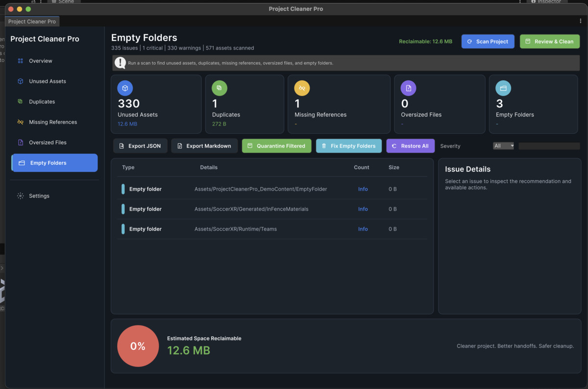Click the Review & Clean button
The width and height of the screenshot is (588, 389).
[550, 42]
